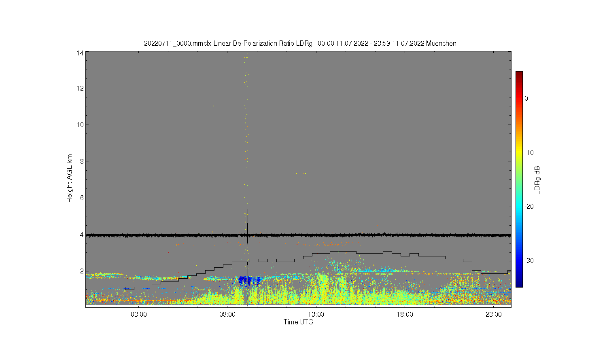The height and width of the screenshot is (364, 607).
Task: Click the '13:00' time tick label
Action: tap(316, 315)
